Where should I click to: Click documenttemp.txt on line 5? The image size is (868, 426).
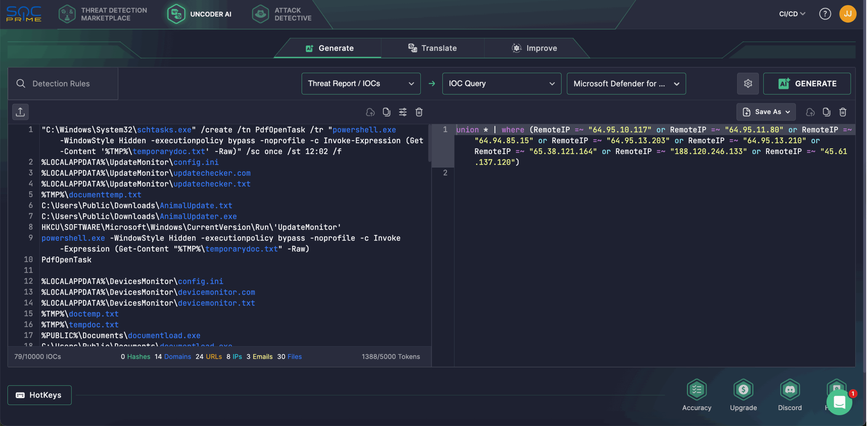[x=105, y=195]
